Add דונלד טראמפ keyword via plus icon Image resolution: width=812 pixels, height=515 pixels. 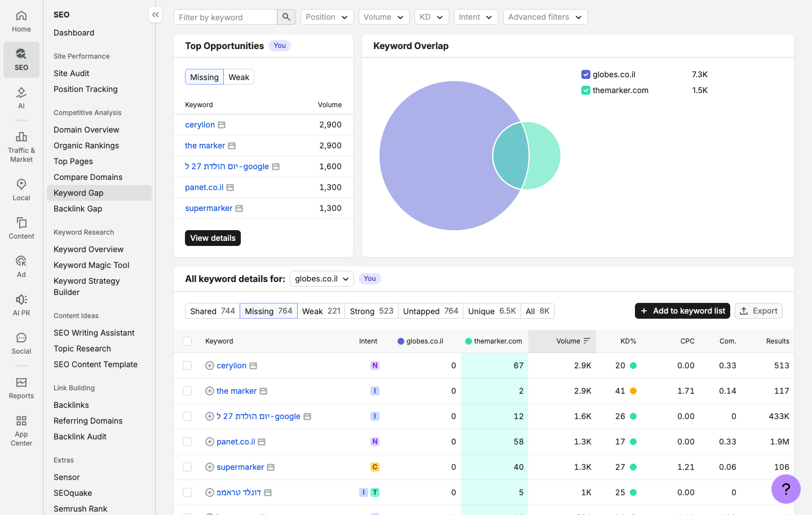point(210,492)
